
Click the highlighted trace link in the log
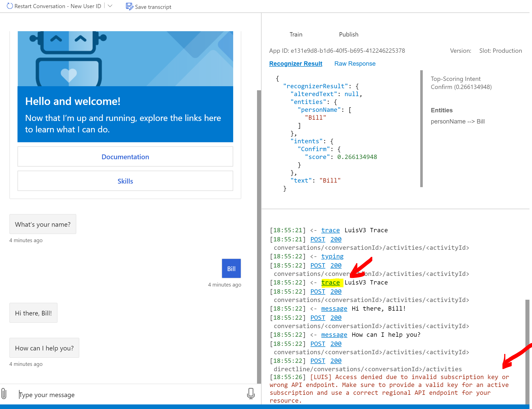(x=331, y=282)
